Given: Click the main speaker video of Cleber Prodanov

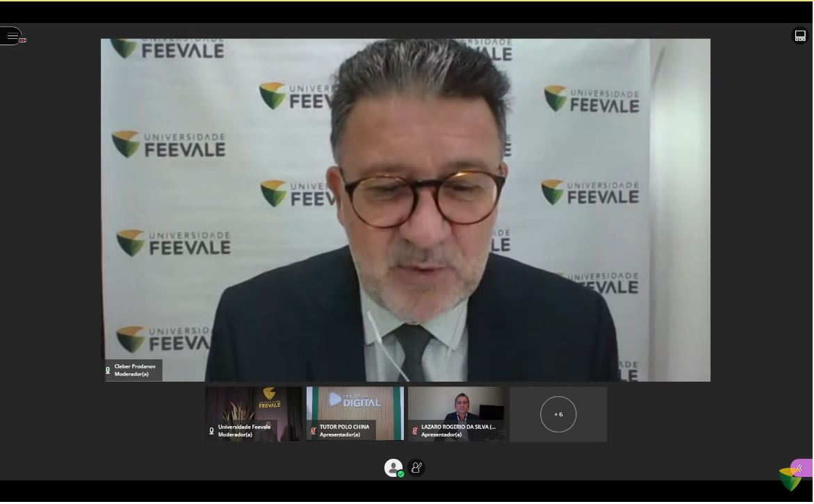Looking at the screenshot, I should [x=405, y=210].
